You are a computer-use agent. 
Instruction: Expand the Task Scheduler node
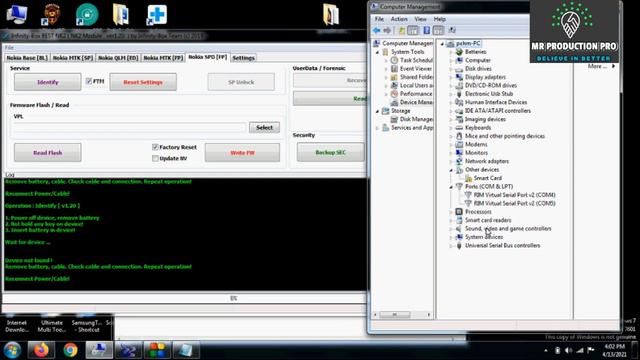coord(386,60)
